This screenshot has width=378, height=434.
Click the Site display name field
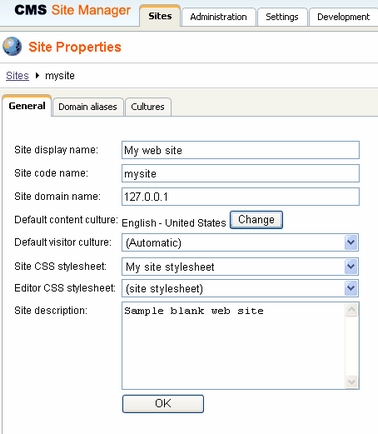coord(240,150)
